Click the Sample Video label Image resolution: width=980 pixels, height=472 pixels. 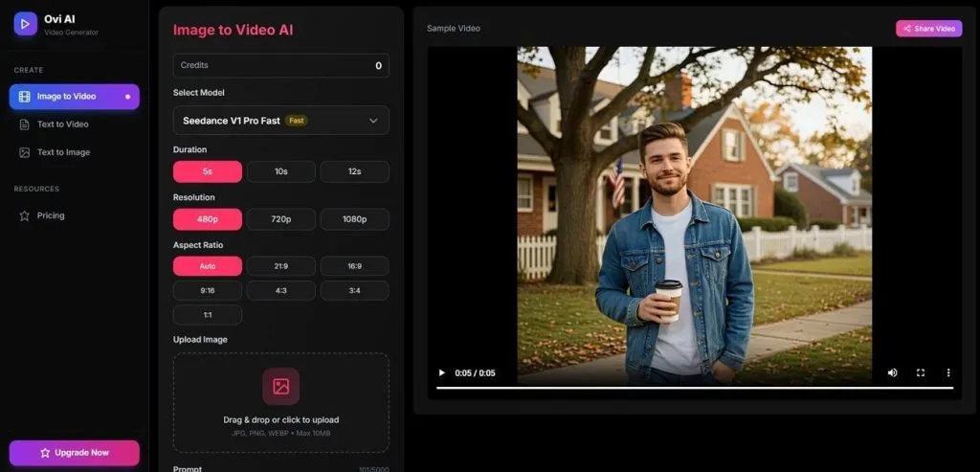(454, 29)
